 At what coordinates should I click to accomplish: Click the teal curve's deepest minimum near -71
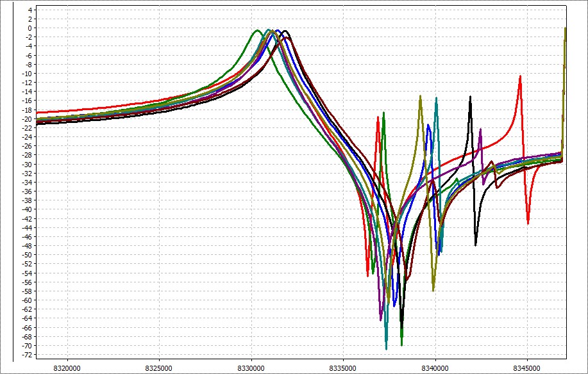[386, 348]
